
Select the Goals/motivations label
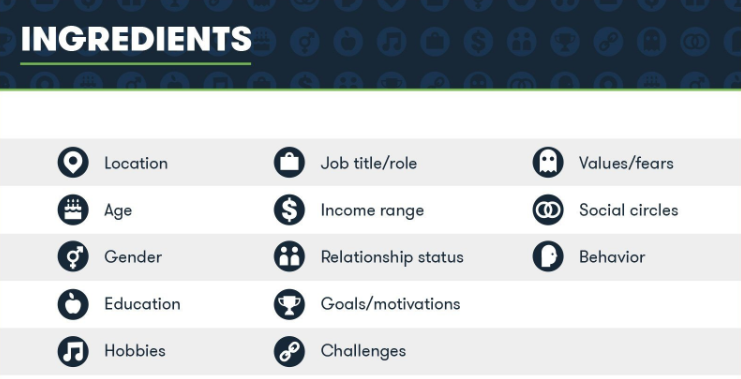click(x=390, y=304)
